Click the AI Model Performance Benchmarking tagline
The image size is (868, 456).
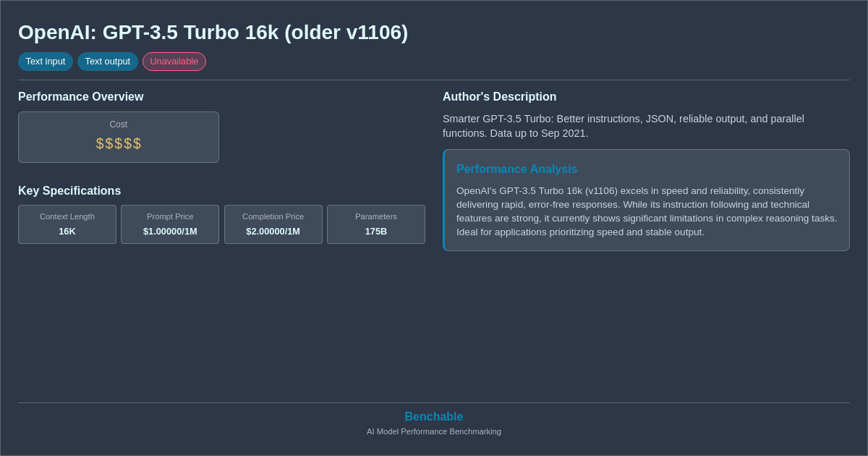click(433, 431)
